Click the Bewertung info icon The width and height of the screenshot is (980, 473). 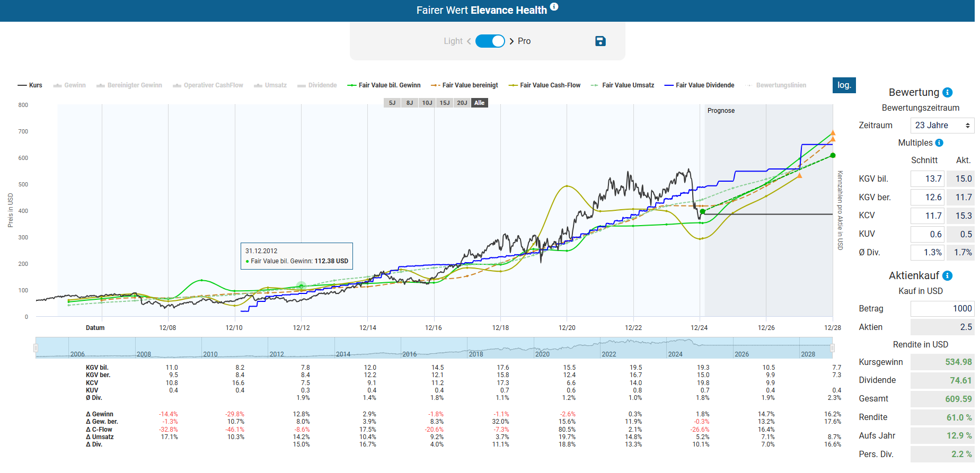pos(948,93)
